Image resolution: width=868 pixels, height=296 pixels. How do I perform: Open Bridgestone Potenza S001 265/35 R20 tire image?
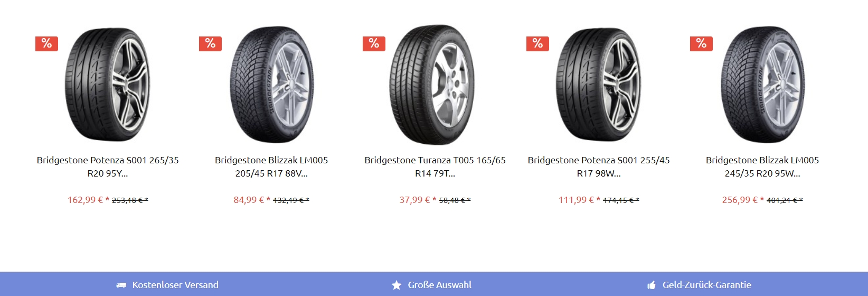pyautogui.click(x=108, y=85)
